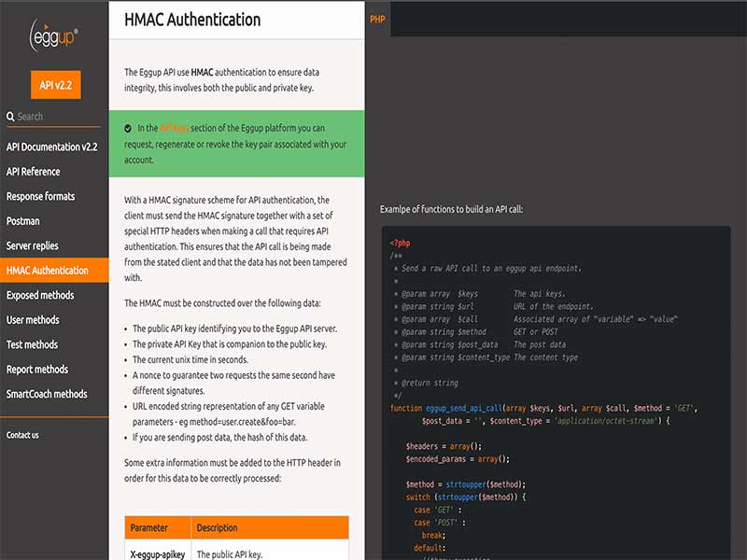Go to API Reference section
The width and height of the screenshot is (747, 560).
[x=34, y=172]
